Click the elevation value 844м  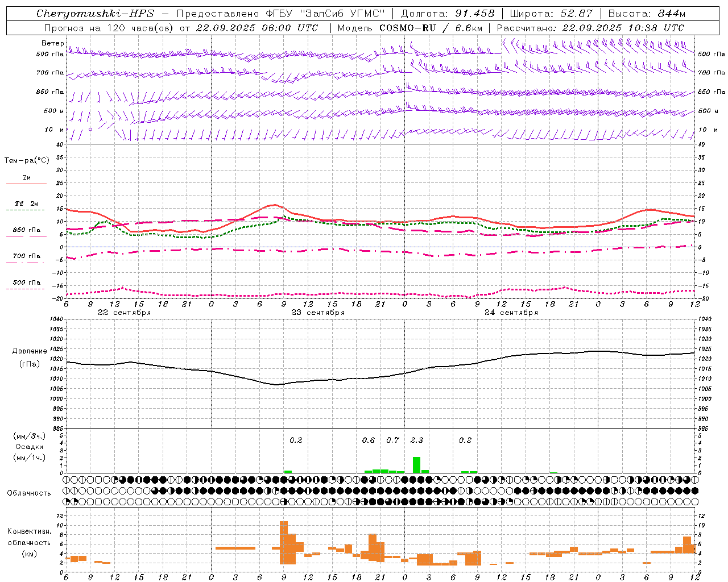(671, 14)
